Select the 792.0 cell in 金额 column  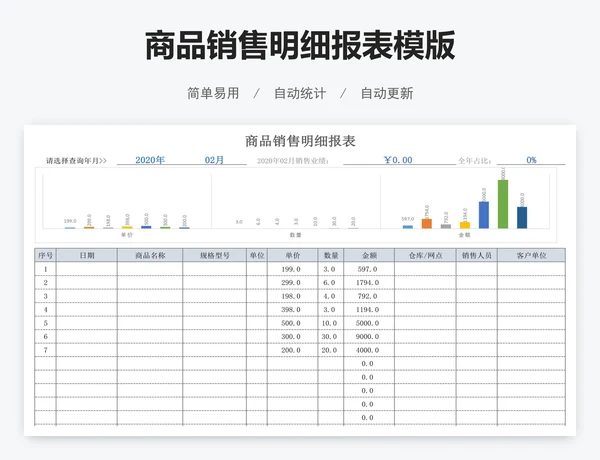pyautogui.click(x=369, y=296)
